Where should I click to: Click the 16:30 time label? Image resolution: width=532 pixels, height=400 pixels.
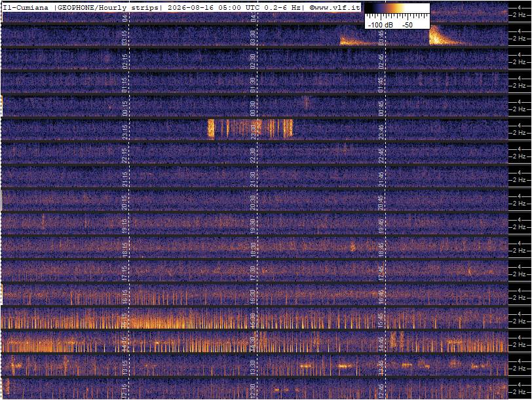(253, 297)
